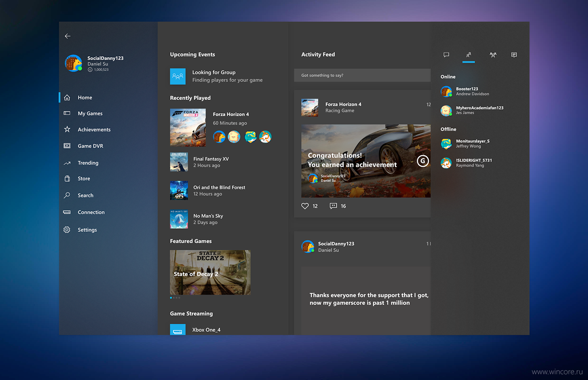Open Forza Horizon 4 feed post thumbnail
Image resolution: width=588 pixels, height=380 pixels.
pos(310,107)
